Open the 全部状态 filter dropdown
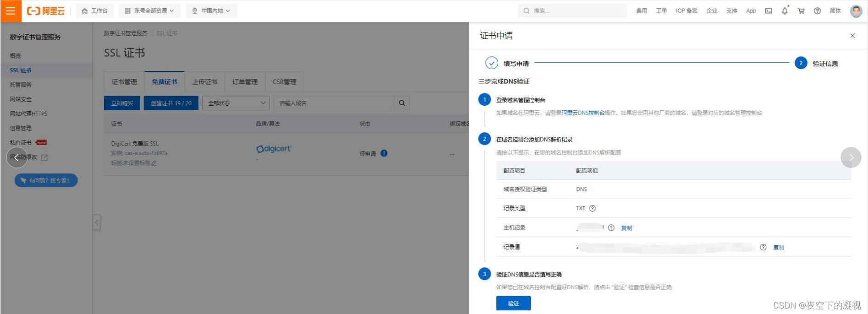The height and width of the screenshot is (314, 868). click(236, 103)
